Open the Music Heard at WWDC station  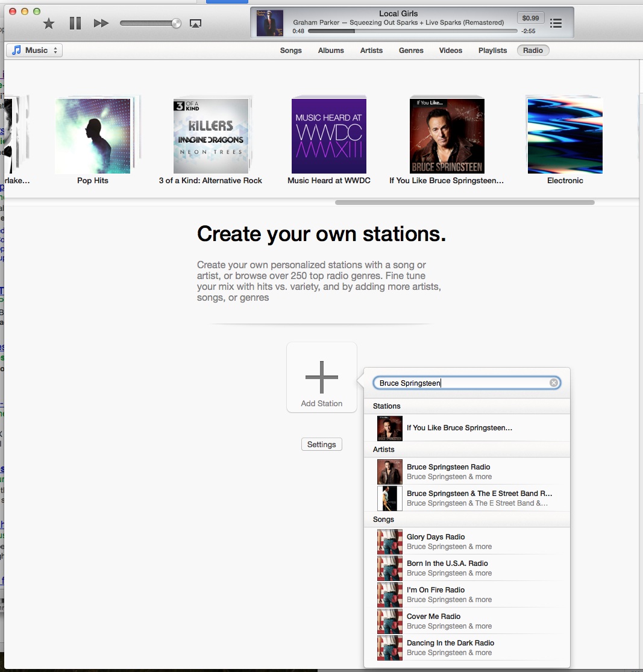point(328,136)
